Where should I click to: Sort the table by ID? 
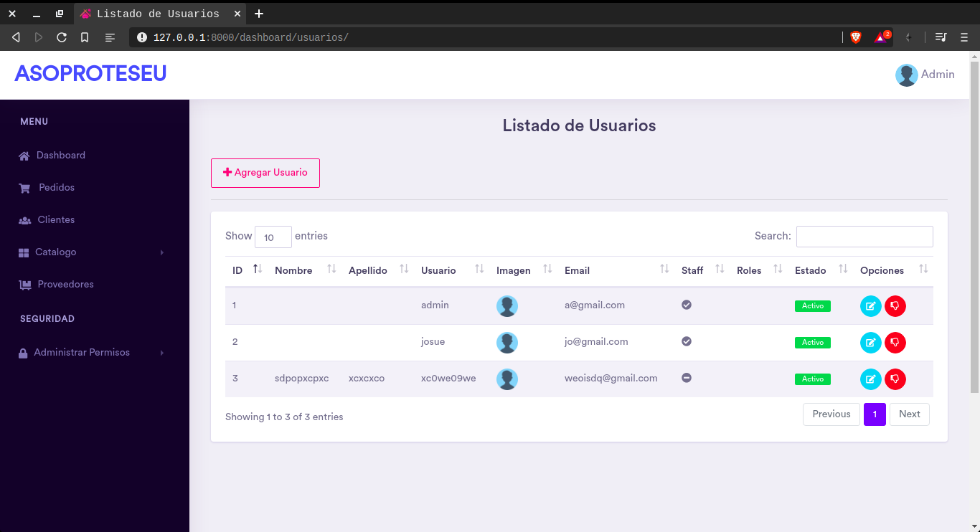[x=246, y=270]
